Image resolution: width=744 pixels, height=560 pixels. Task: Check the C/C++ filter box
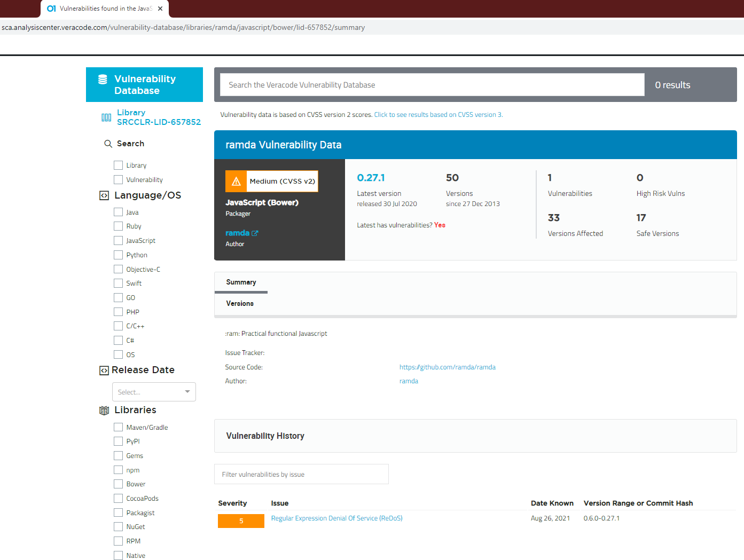119,326
